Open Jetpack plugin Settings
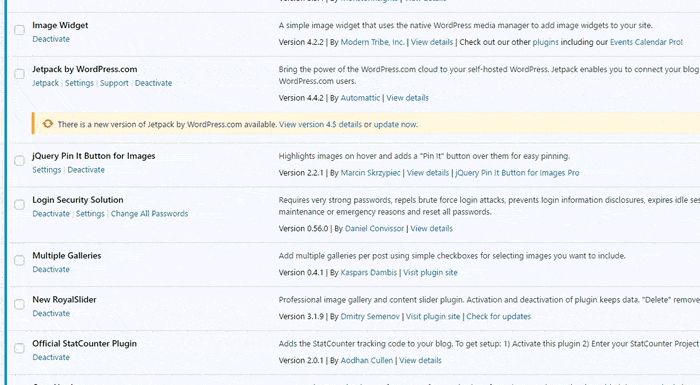This screenshot has width=700, height=385. click(79, 83)
